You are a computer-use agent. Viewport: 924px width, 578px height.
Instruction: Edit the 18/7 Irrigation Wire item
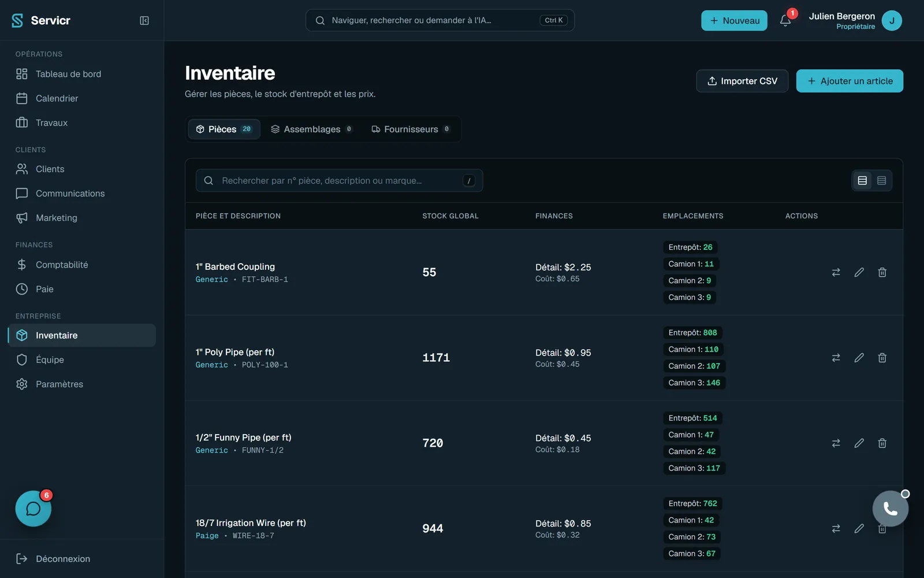[x=859, y=529]
